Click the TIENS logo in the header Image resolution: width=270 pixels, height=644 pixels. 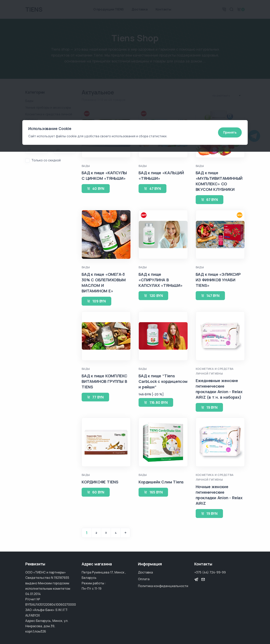coord(34,9)
